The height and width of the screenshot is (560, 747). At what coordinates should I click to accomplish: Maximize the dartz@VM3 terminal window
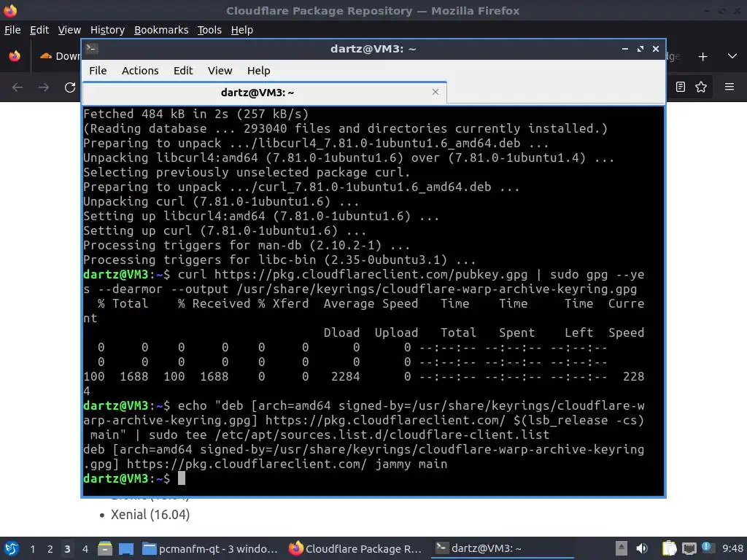click(640, 49)
